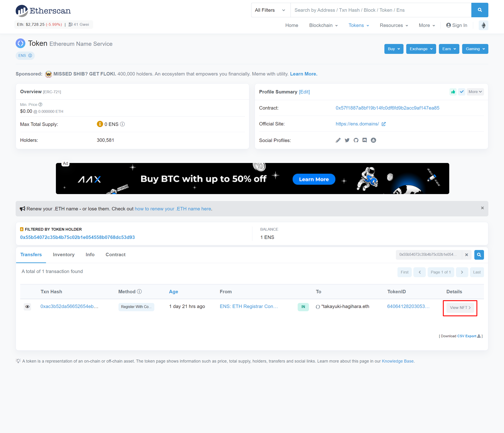Screen dimensions: 504x433
Task: Click the orange warning icon beside 0 ENS
Action: coord(100,124)
